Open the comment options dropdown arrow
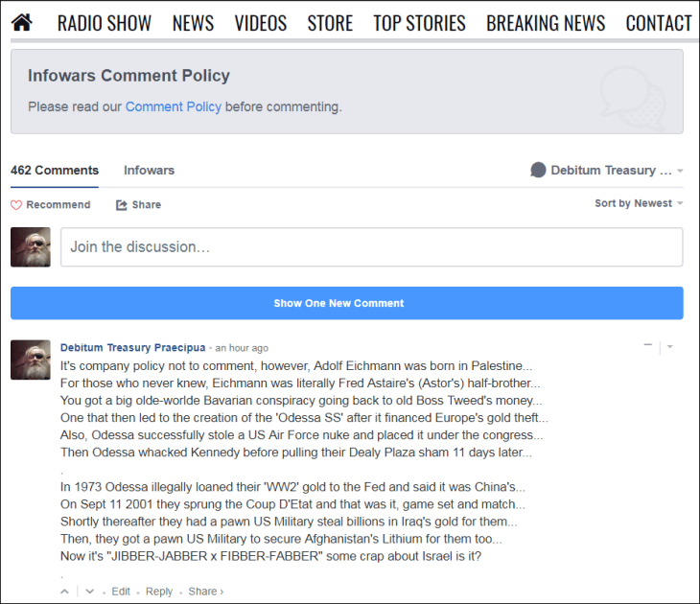Screen dimensions: 700x604 670,346
